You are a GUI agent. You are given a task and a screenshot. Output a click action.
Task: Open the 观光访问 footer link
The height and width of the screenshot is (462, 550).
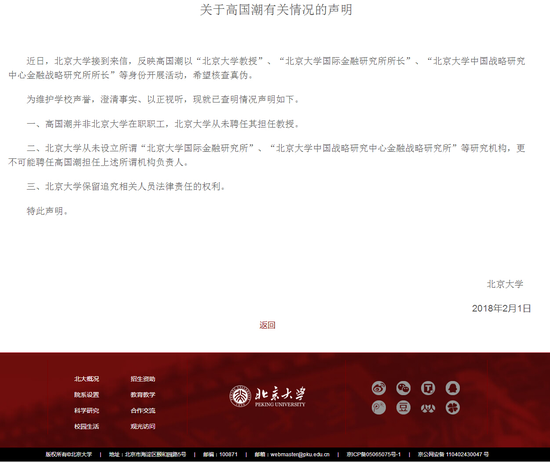click(x=143, y=426)
